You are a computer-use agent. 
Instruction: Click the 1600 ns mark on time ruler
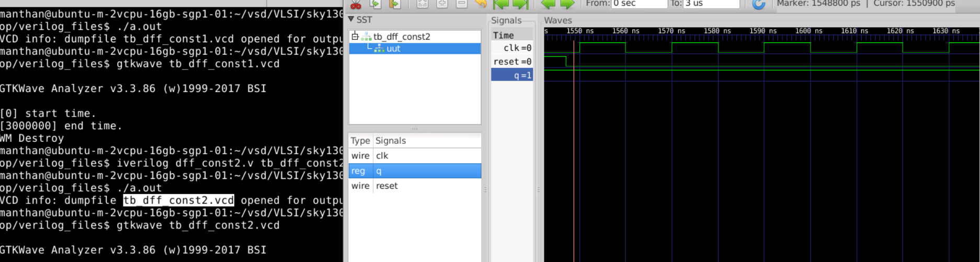click(x=808, y=31)
